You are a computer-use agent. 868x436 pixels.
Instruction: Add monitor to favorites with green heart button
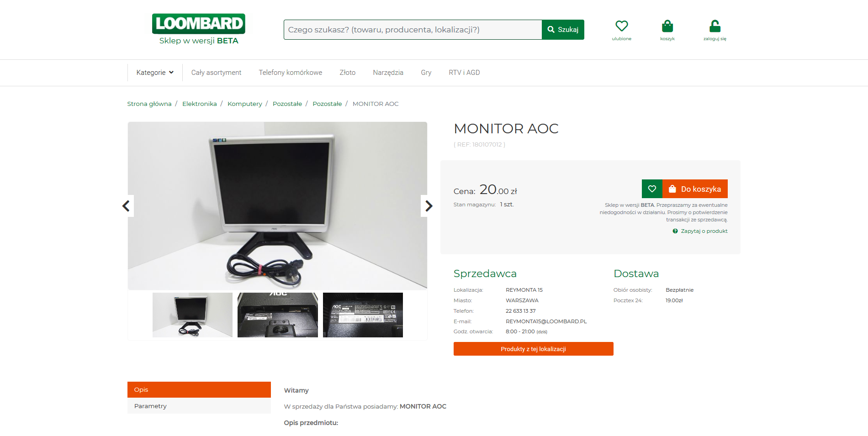[x=652, y=189]
